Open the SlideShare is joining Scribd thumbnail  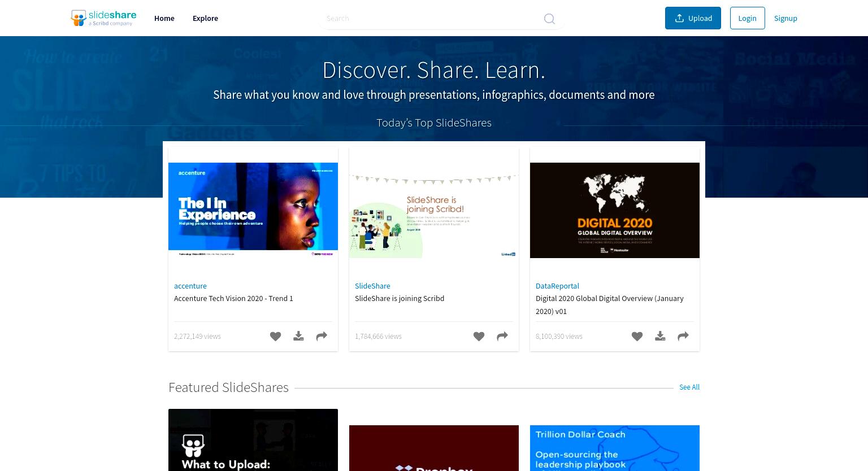coord(434,210)
